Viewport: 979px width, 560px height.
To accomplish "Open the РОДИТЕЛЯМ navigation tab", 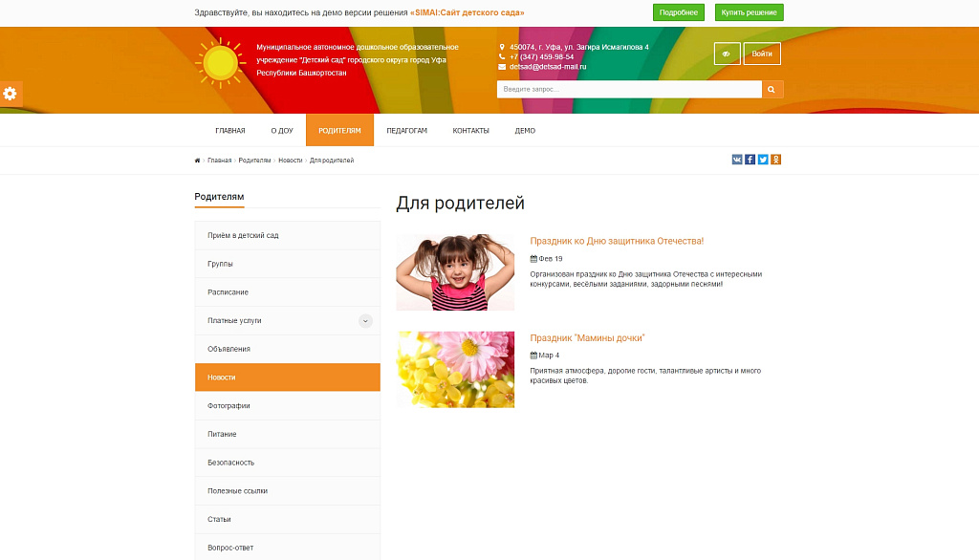I will pyautogui.click(x=338, y=130).
